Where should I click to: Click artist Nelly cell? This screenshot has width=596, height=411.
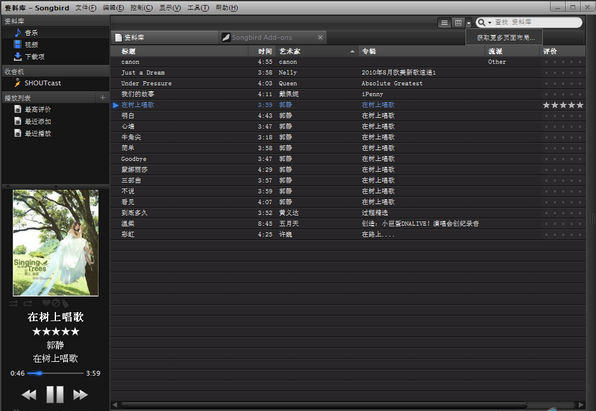(288, 73)
